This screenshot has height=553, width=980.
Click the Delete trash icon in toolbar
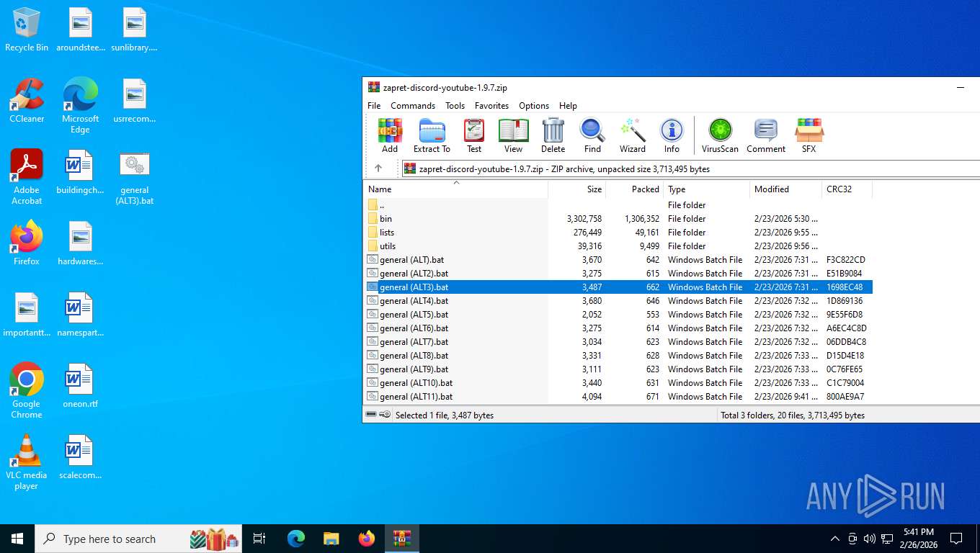pyautogui.click(x=553, y=135)
